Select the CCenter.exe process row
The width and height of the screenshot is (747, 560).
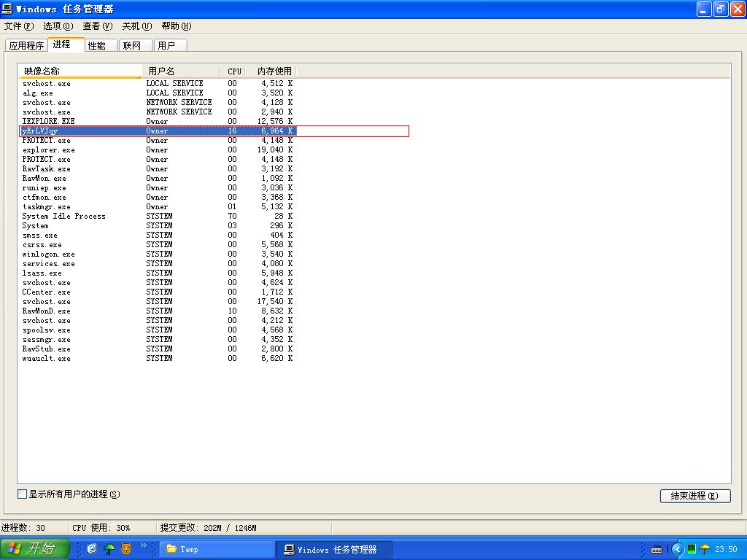click(x=158, y=292)
